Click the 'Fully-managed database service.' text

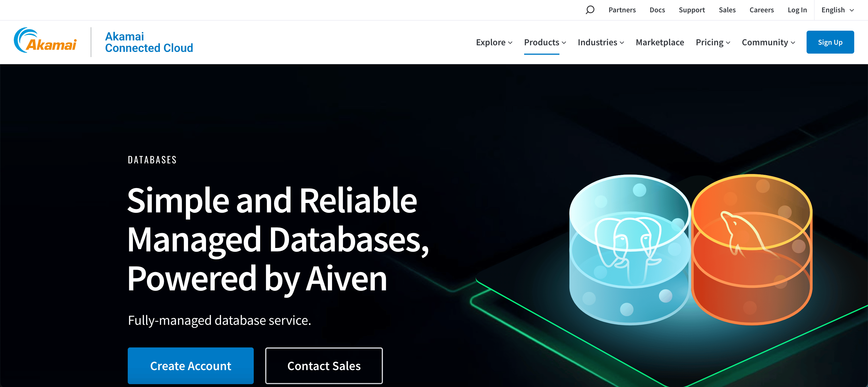[x=219, y=320]
